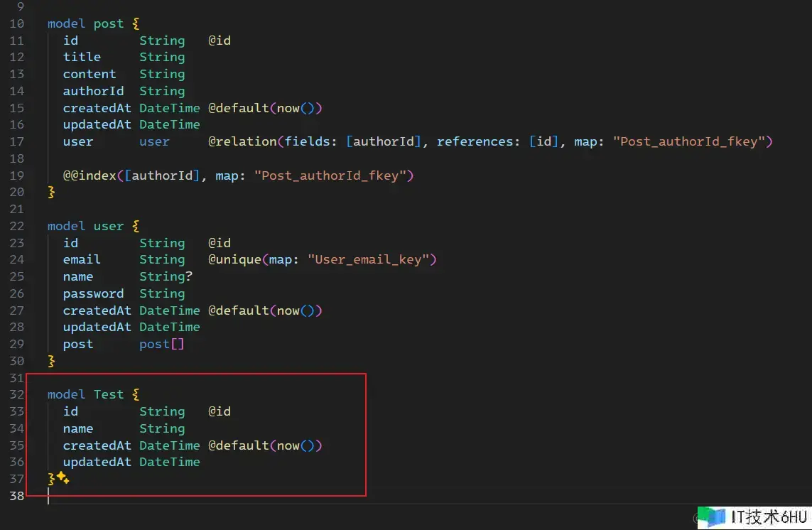Viewport: 812px width, 530px height.
Task: Click the 'email' field on line 24
Action: point(82,259)
